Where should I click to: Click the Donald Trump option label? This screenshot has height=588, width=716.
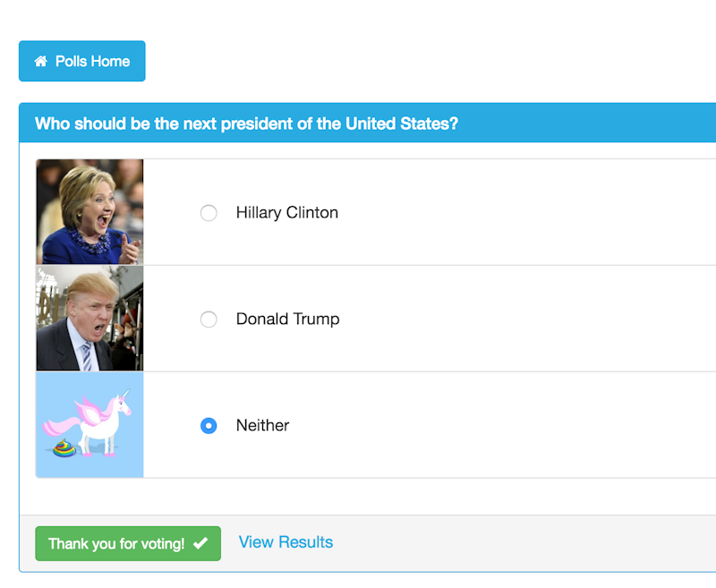(287, 320)
